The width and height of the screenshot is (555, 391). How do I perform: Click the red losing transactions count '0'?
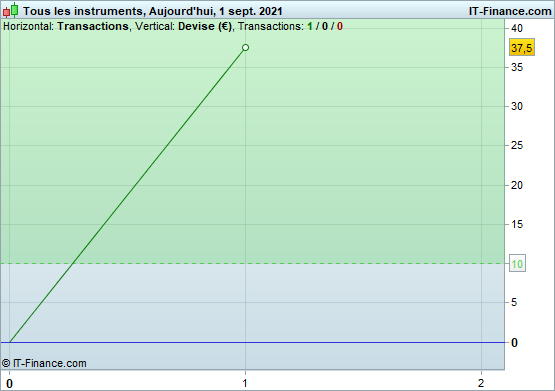[x=340, y=26]
